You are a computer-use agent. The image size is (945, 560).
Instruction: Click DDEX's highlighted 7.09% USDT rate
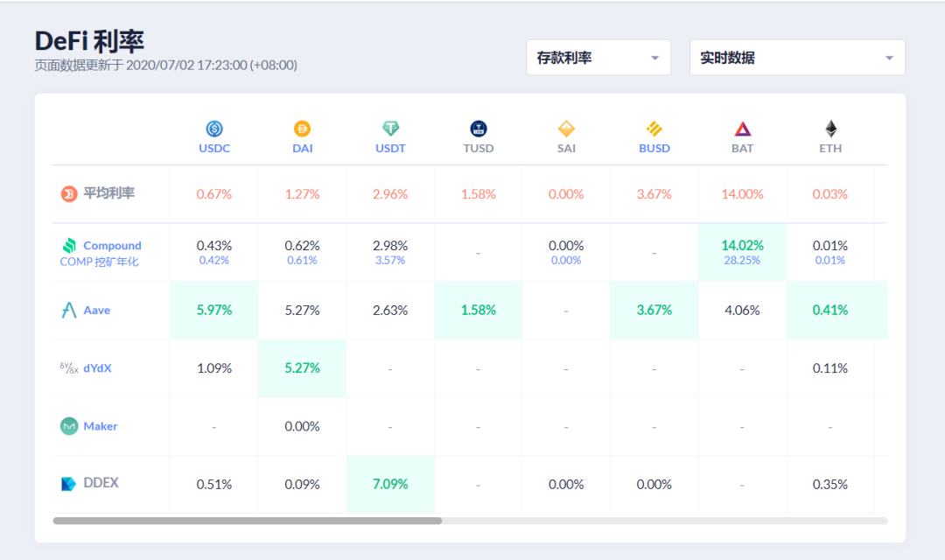point(390,484)
